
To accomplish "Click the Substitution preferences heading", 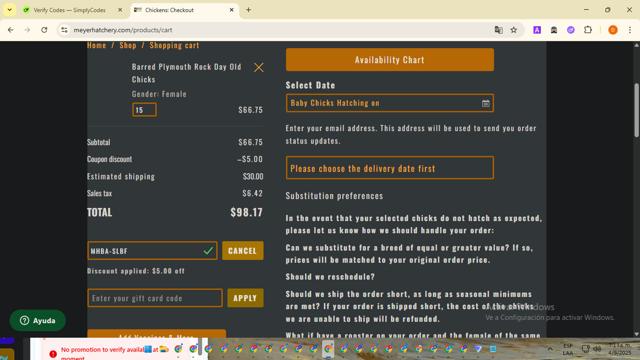I will pos(334,196).
